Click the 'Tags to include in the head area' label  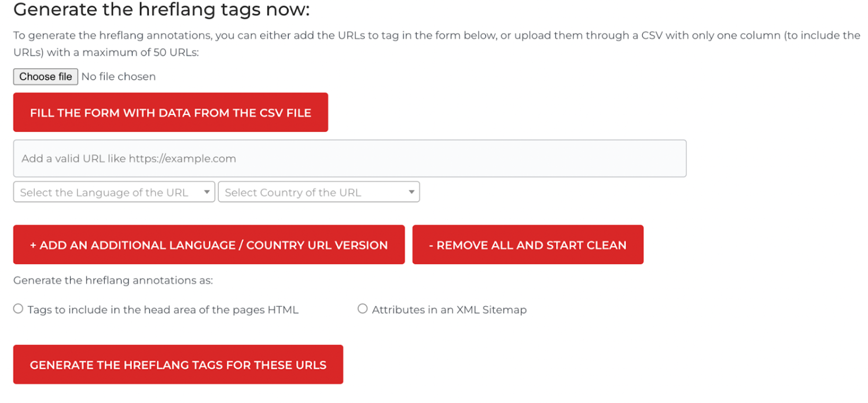pyautogui.click(x=163, y=310)
